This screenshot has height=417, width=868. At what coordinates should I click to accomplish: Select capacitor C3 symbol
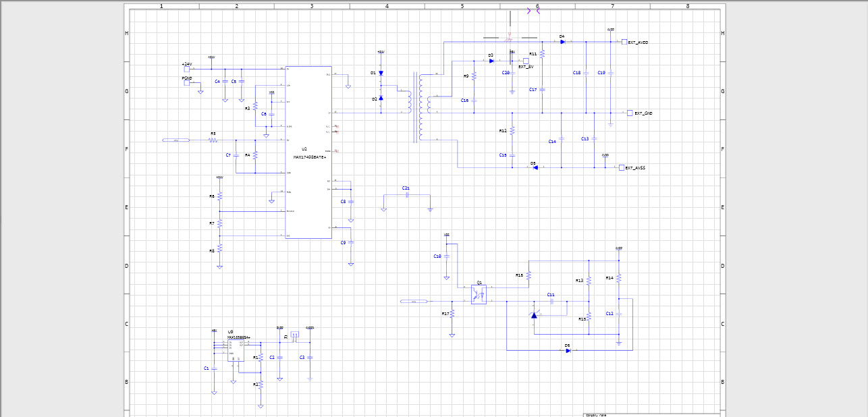[x=310, y=357]
